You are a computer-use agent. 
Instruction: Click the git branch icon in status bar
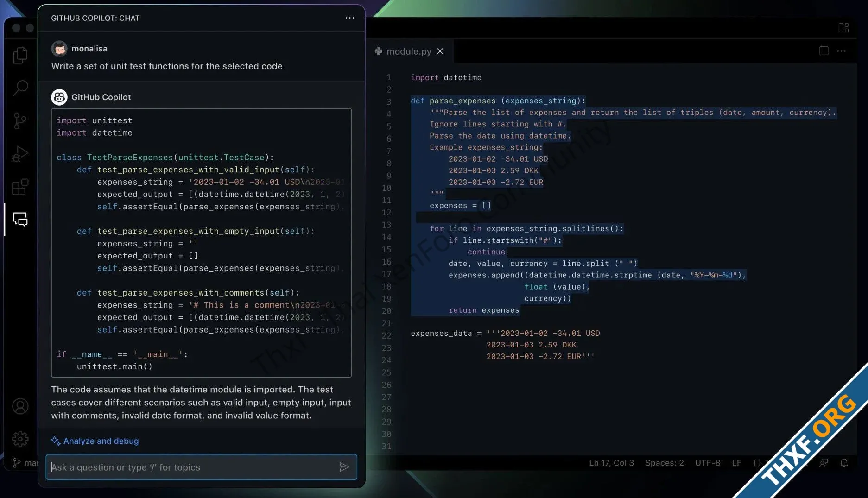click(x=17, y=463)
